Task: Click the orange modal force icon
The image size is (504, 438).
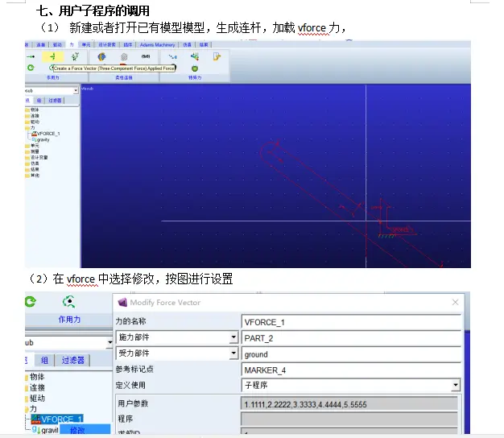Action: [x=217, y=57]
